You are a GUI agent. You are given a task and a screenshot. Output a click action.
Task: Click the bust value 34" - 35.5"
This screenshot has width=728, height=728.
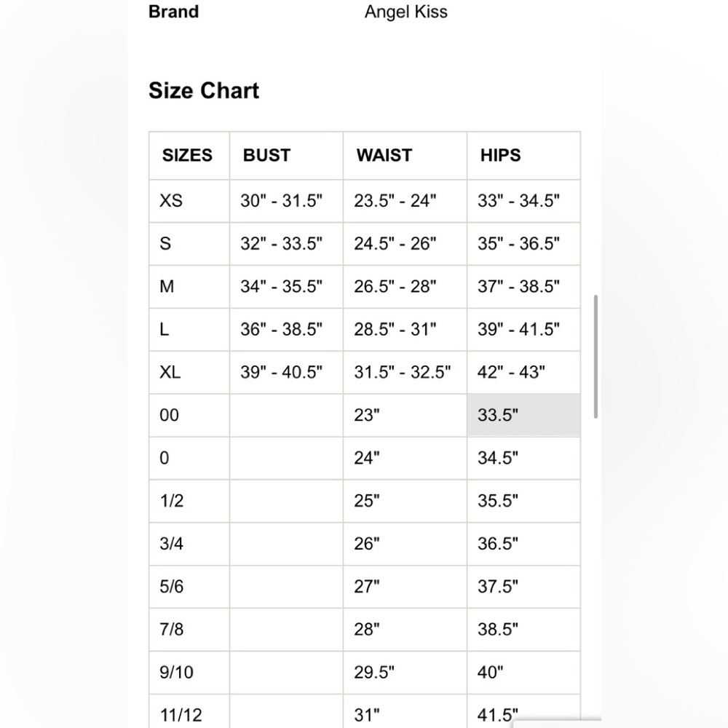tap(281, 286)
